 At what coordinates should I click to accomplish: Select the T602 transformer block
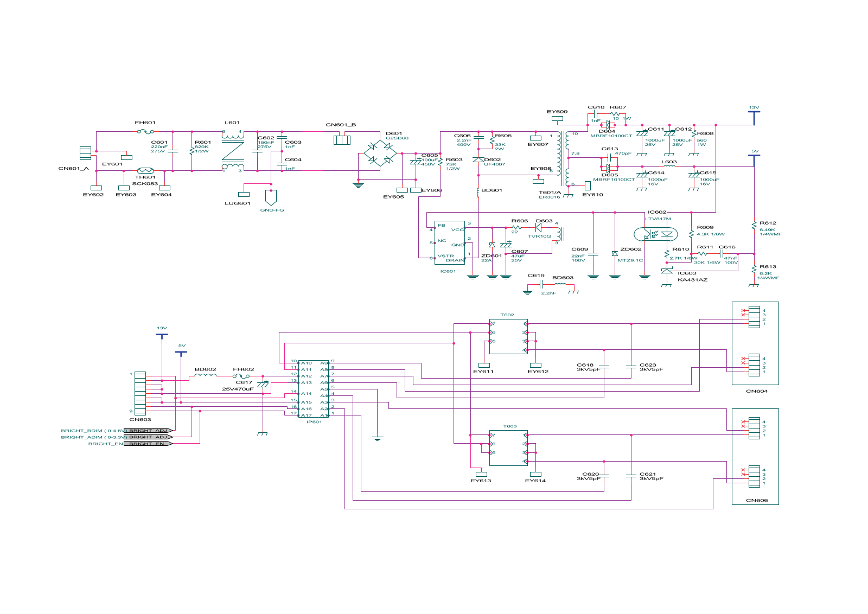click(x=508, y=336)
